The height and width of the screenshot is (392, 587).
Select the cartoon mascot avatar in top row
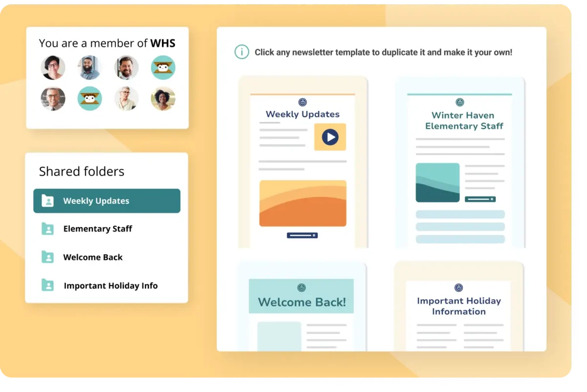point(163,67)
